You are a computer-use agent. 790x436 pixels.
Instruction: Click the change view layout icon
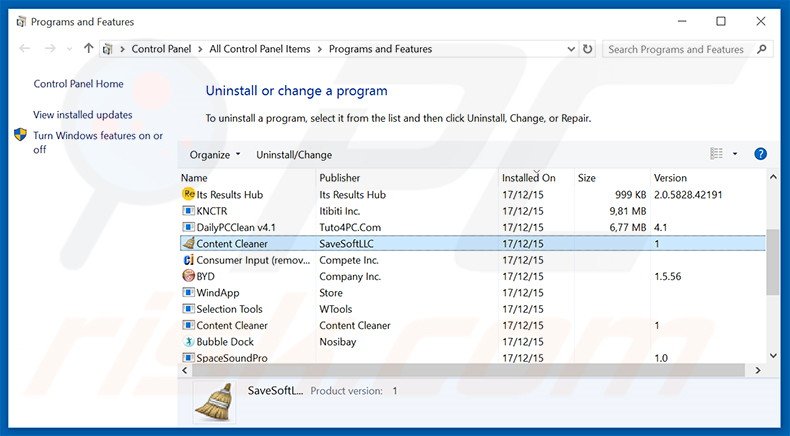(716, 154)
